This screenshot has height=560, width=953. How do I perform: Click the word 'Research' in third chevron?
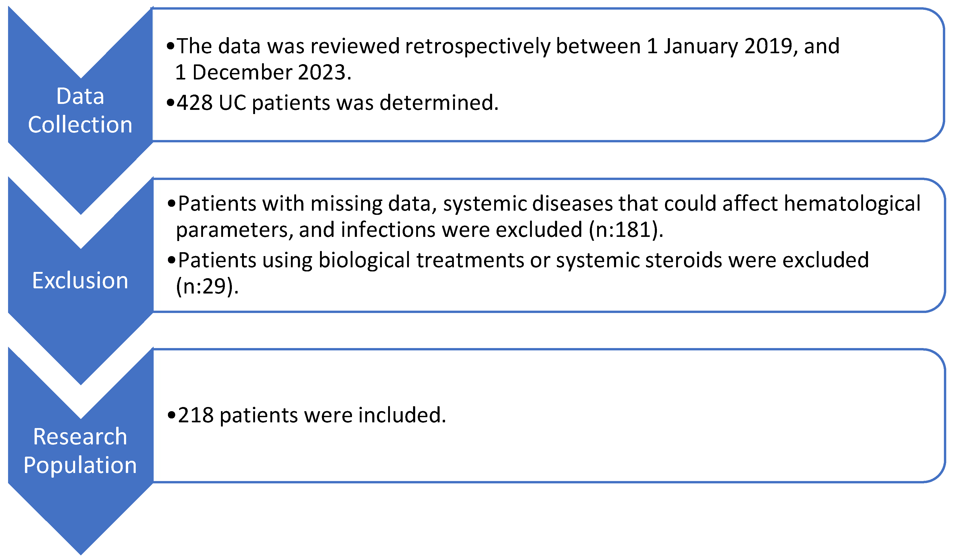coord(80,437)
